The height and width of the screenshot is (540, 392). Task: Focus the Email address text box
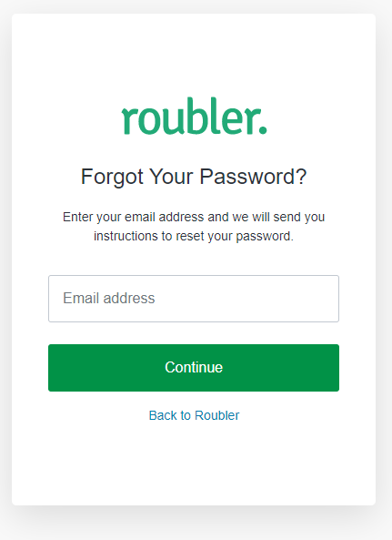point(194,299)
